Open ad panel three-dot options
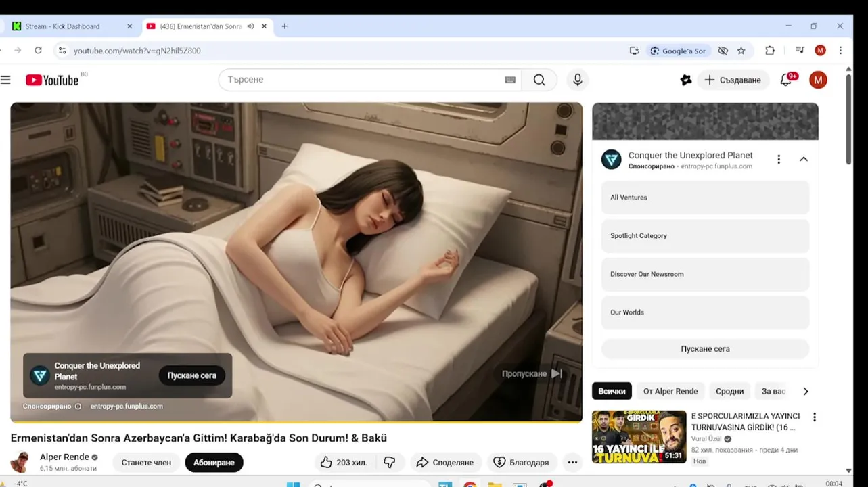The image size is (868, 487). (779, 159)
